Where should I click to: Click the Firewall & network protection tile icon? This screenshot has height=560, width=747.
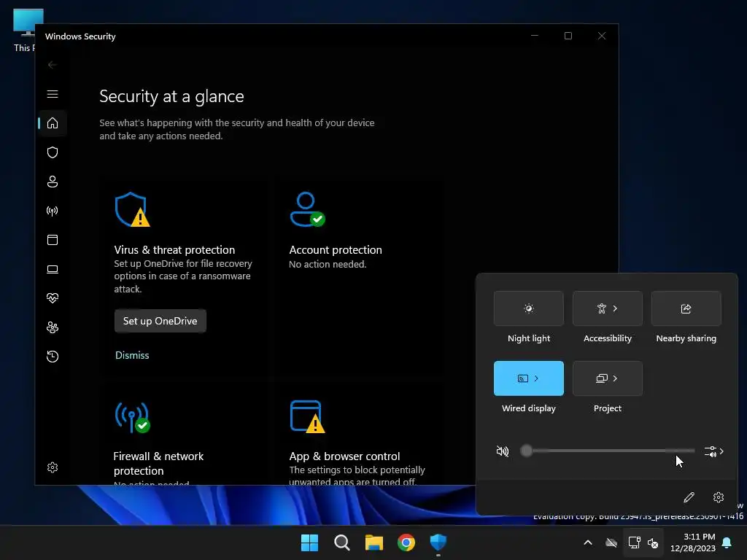coord(132,418)
